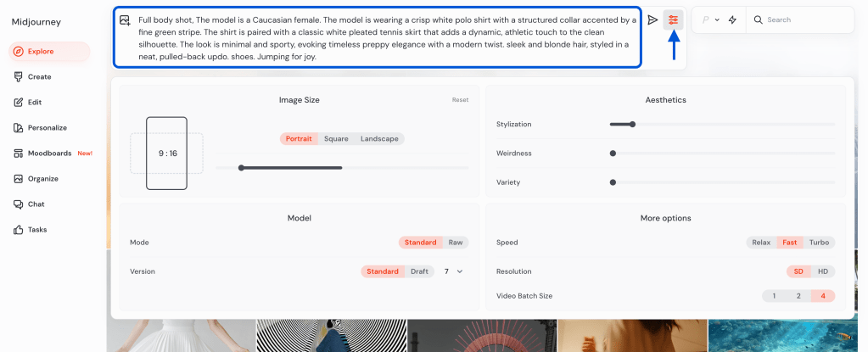
Task: Click the send prompt arrow icon
Action: 652,20
